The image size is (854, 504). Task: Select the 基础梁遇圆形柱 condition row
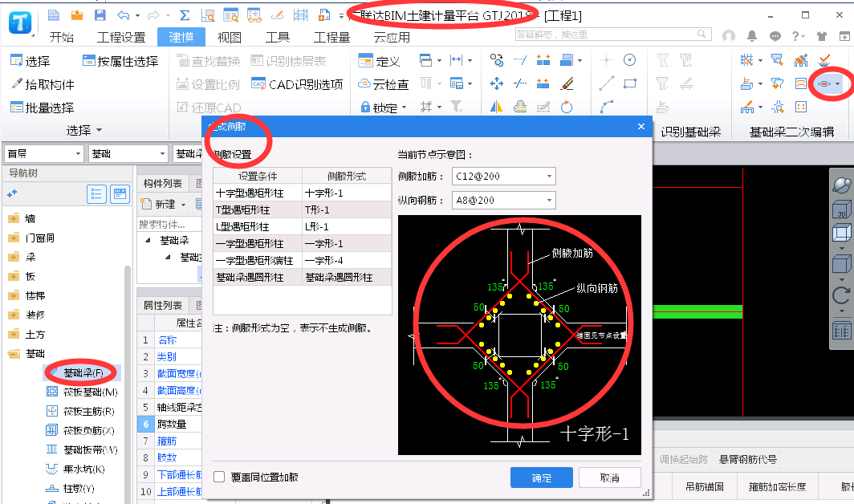click(x=303, y=278)
